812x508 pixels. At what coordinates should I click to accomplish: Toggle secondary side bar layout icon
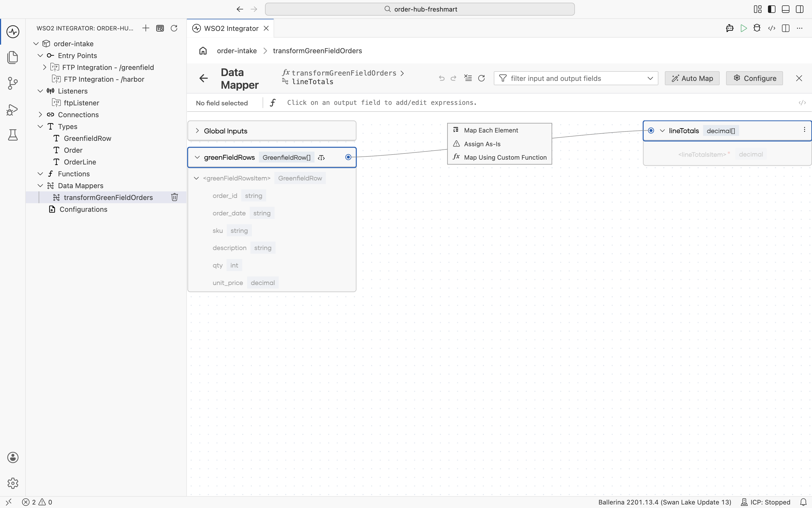(x=800, y=9)
